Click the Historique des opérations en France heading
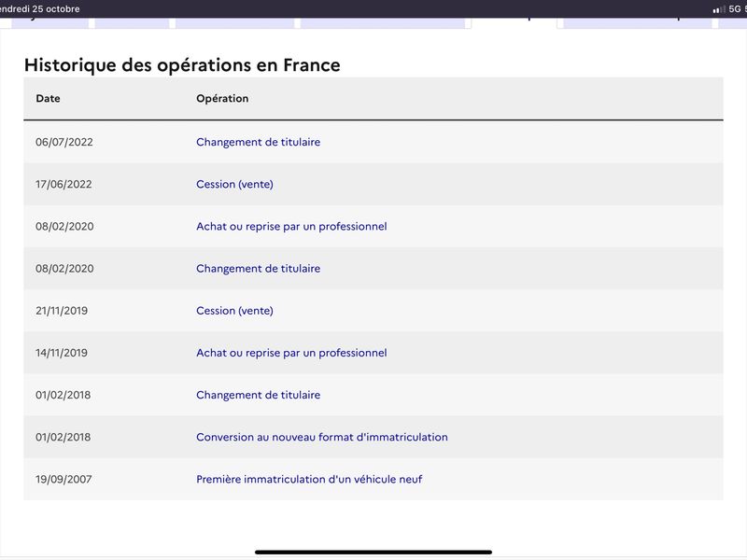747x560 pixels. pos(182,65)
